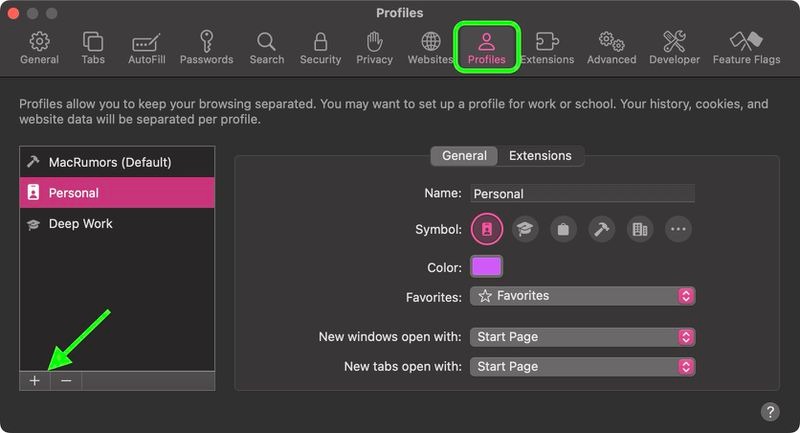This screenshot has height=433, width=800.
Task: Switch to the Extensions profile tab
Action: (x=540, y=156)
